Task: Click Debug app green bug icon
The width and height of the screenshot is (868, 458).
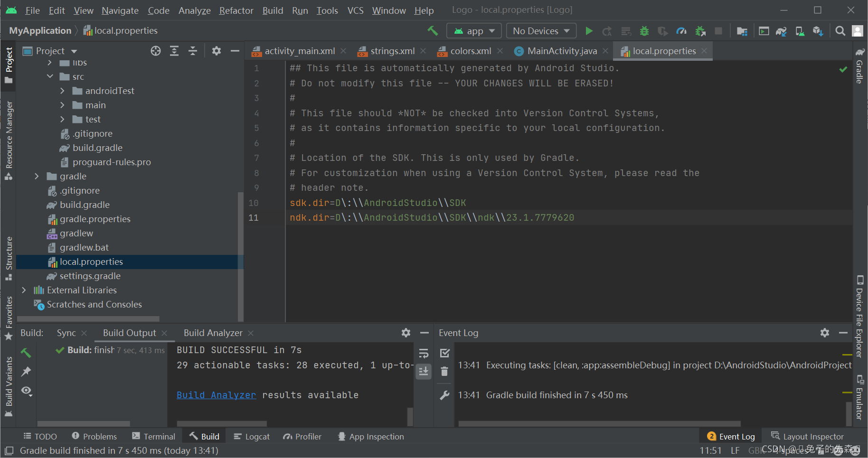Action: pos(644,31)
